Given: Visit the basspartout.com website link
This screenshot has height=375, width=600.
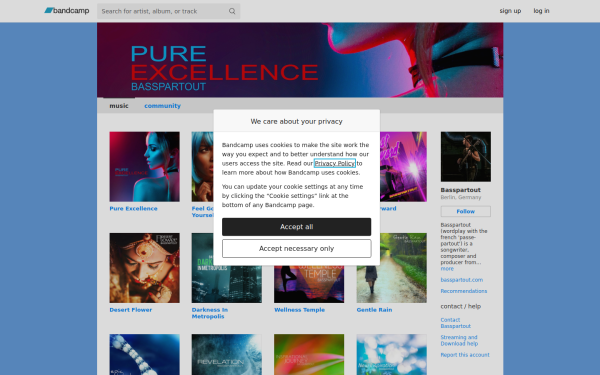Looking at the screenshot, I should [461, 280].
